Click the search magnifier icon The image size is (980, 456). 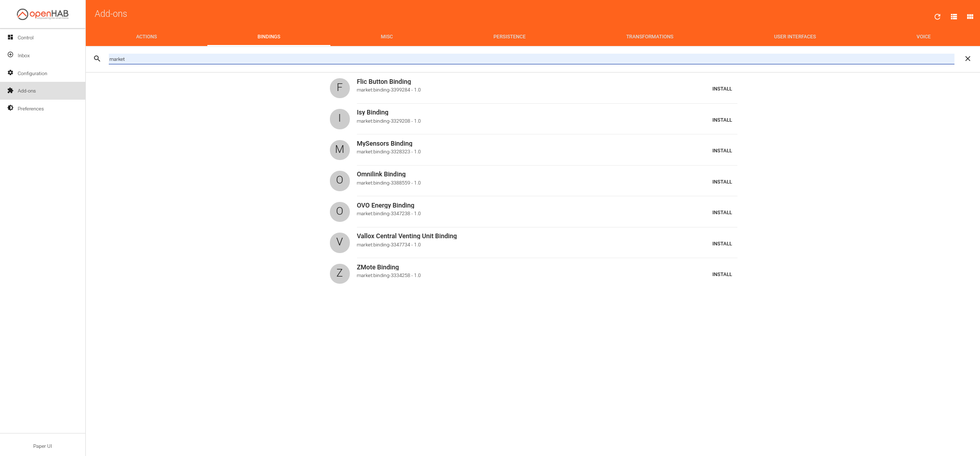(x=97, y=59)
